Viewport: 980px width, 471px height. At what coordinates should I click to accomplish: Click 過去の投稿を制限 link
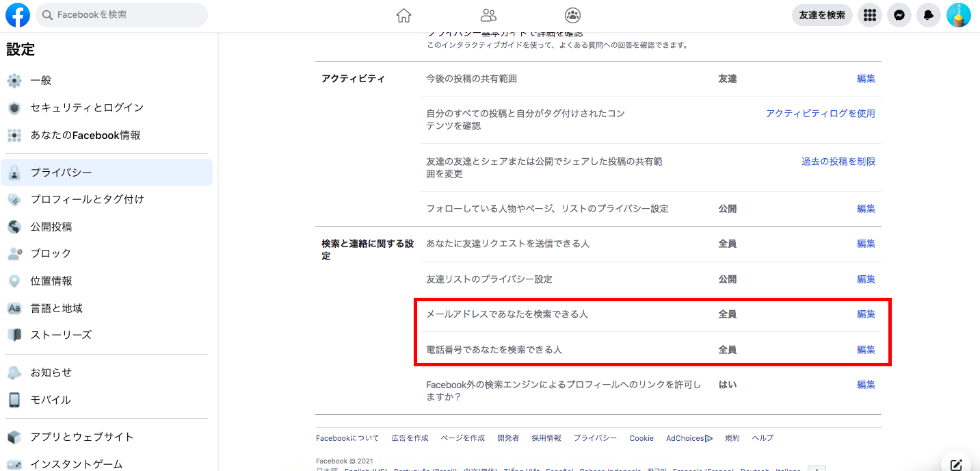click(838, 162)
